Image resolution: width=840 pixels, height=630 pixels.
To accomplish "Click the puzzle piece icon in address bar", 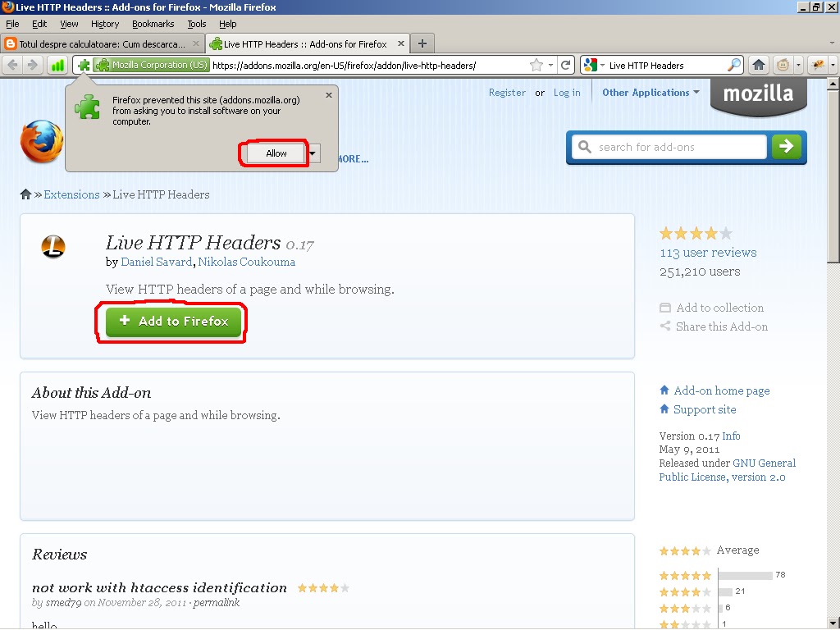I will (x=84, y=66).
